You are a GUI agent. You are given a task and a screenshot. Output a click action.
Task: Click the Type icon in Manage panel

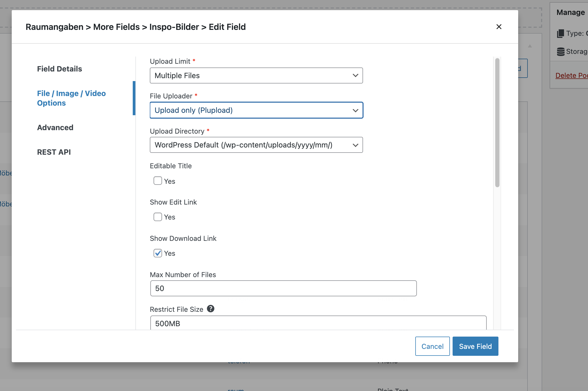tap(561, 33)
